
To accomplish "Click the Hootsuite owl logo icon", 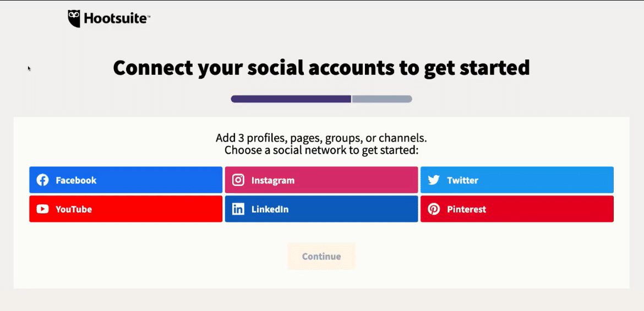I will coord(74,19).
